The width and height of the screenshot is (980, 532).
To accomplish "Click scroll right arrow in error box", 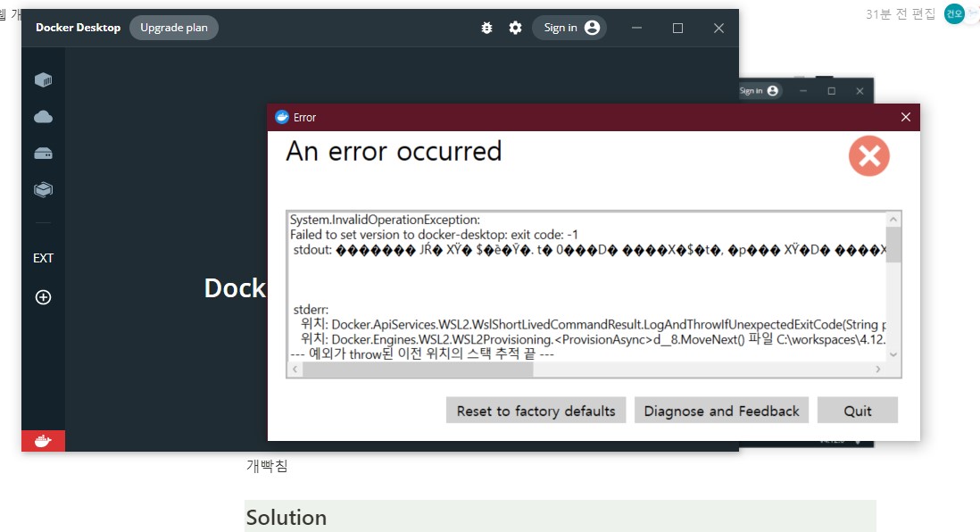I will pyautogui.click(x=878, y=370).
